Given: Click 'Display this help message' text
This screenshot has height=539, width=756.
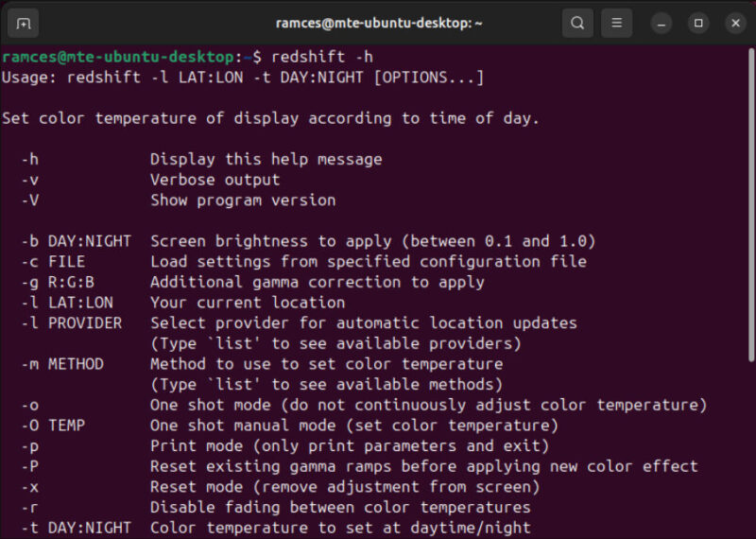Looking at the screenshot, I should tap(266, 159).
